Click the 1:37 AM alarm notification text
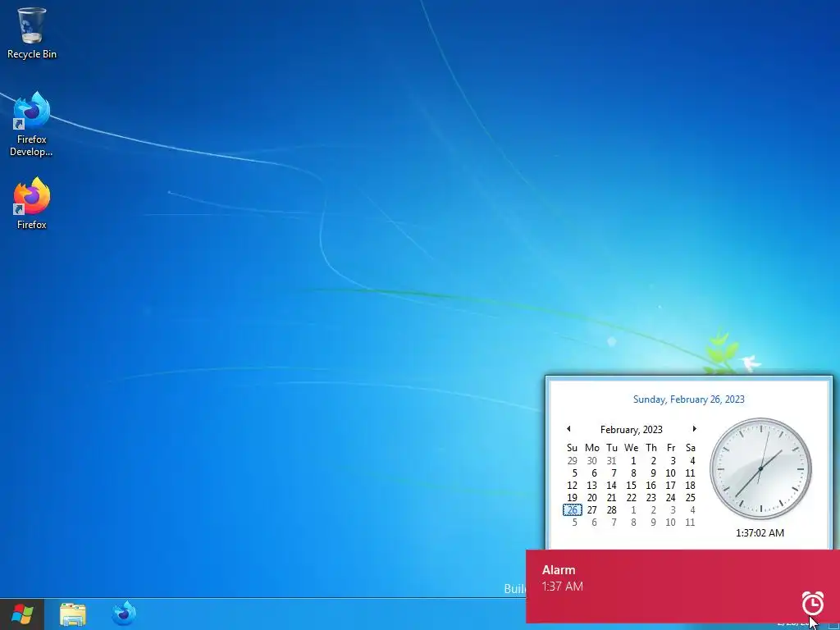 pyautogui.click(x=562, y=587)
